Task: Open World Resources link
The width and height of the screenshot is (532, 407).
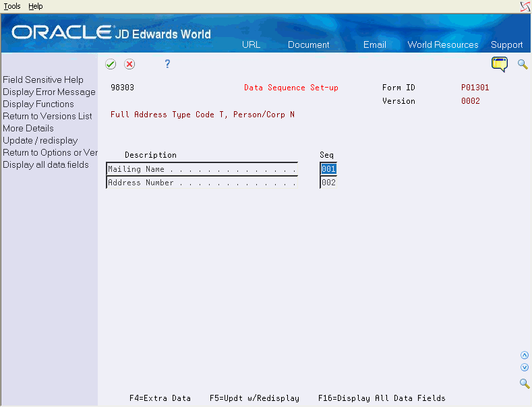Action: (x=443, y=44)
